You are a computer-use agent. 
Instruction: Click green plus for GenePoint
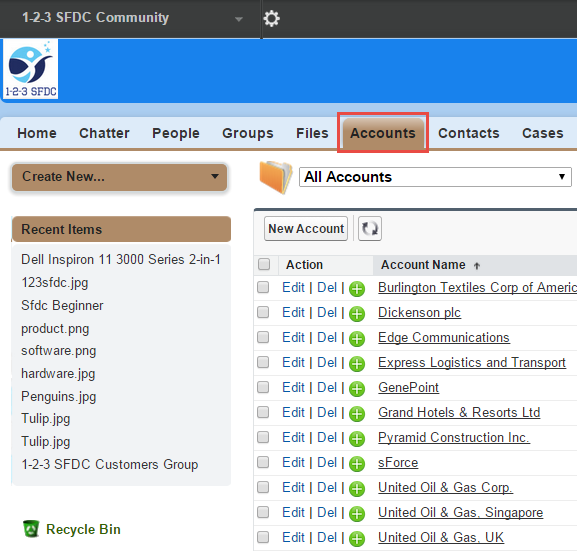(x=357, y=389)
